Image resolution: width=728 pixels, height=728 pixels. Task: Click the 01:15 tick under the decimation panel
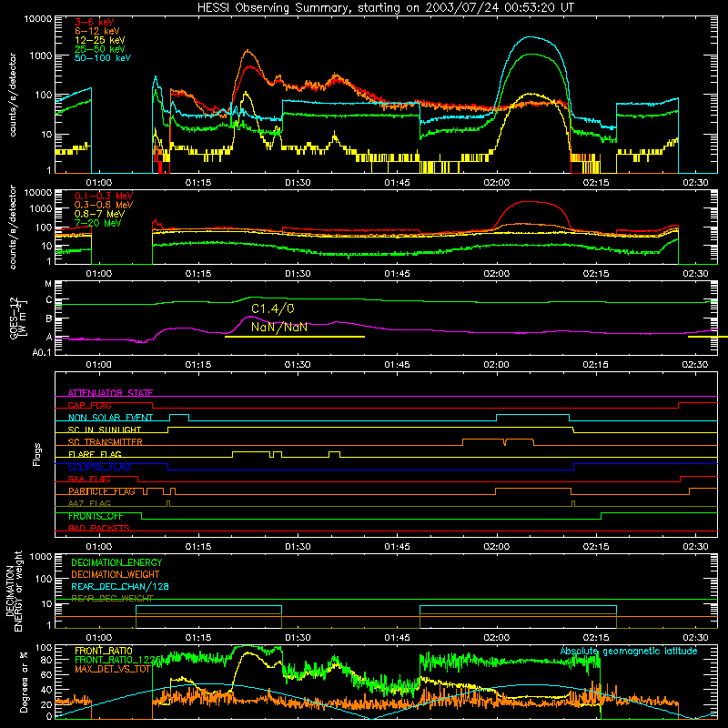coord(198,638)
